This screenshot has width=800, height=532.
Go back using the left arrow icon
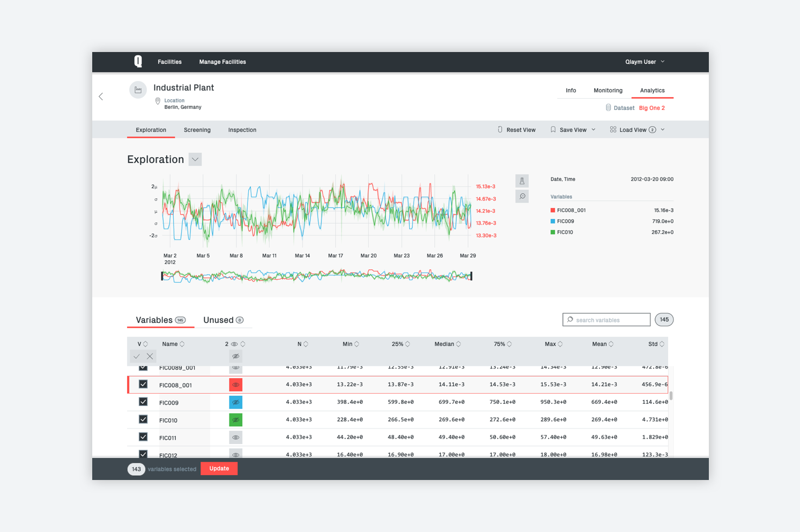[x=101, y=97]
